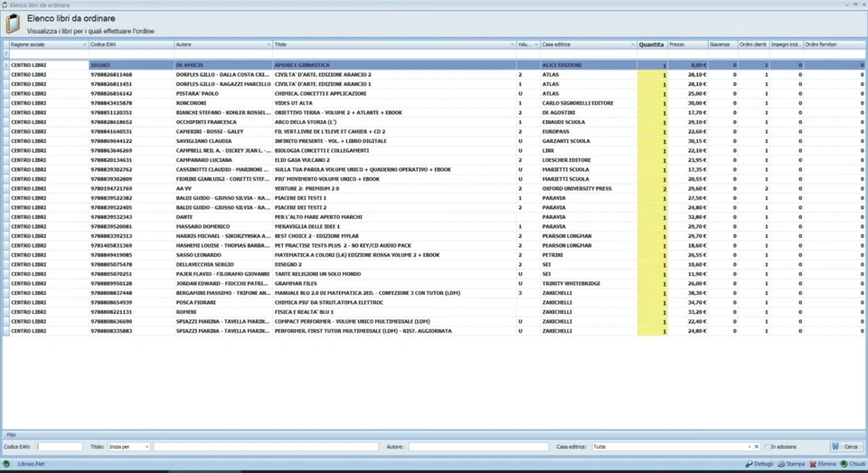
Task: Select BEST CHOICE 2 - EDIZIONE MYLAB title
Action: click(x=393, y=236)
